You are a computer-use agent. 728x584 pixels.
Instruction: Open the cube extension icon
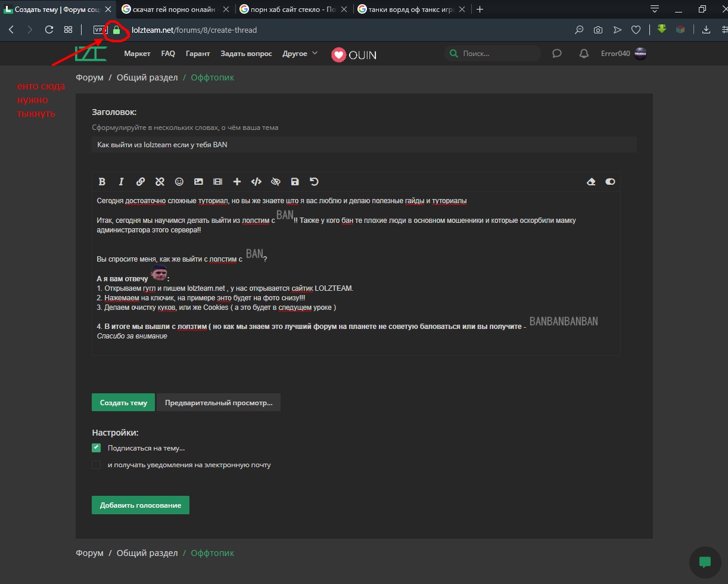coord(680,29)
